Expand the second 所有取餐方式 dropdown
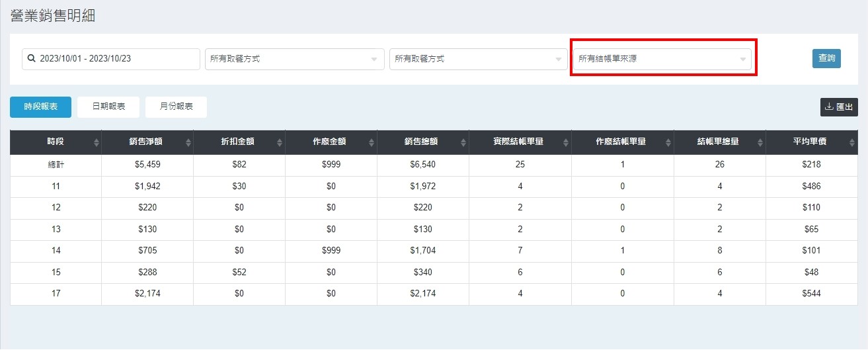 478,59
